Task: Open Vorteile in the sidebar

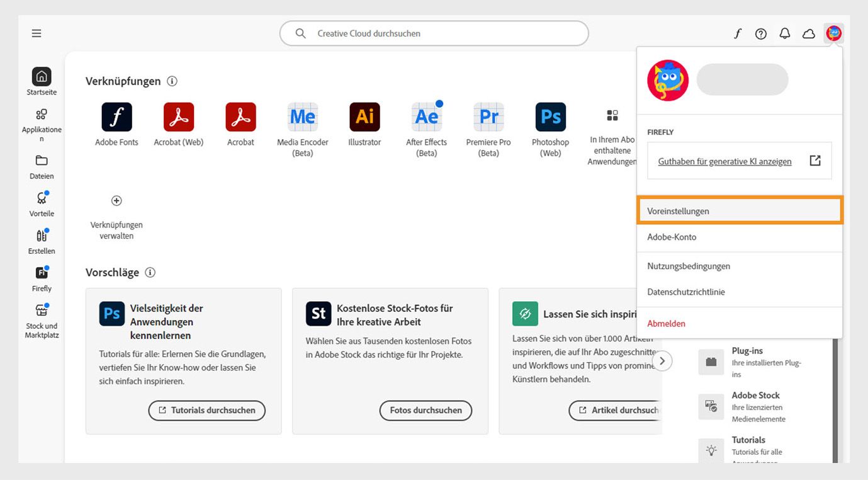Action: pyautogui.click(x=42, y=204)
